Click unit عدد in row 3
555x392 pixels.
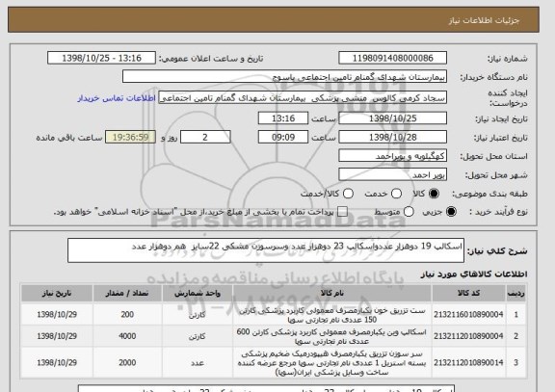(198, 363)
